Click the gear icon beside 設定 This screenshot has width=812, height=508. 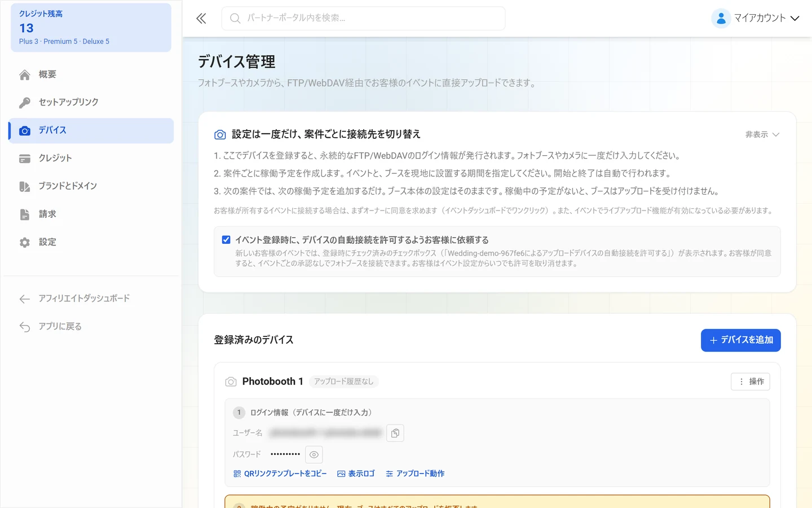25,243
